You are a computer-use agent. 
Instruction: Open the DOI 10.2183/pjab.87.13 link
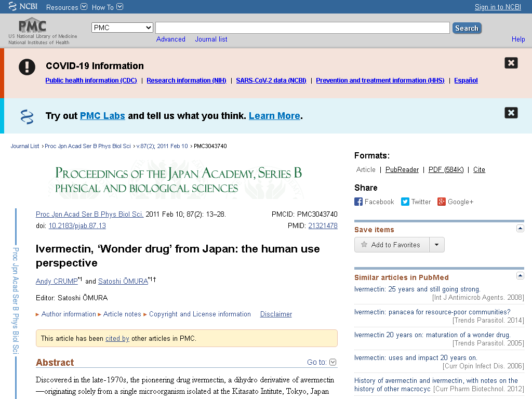click(77, 225)
